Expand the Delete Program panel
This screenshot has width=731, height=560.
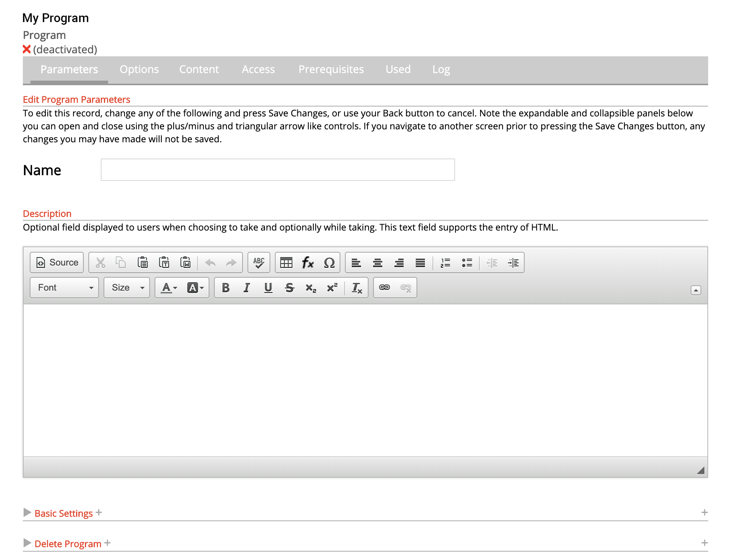(x=68, y=544)
